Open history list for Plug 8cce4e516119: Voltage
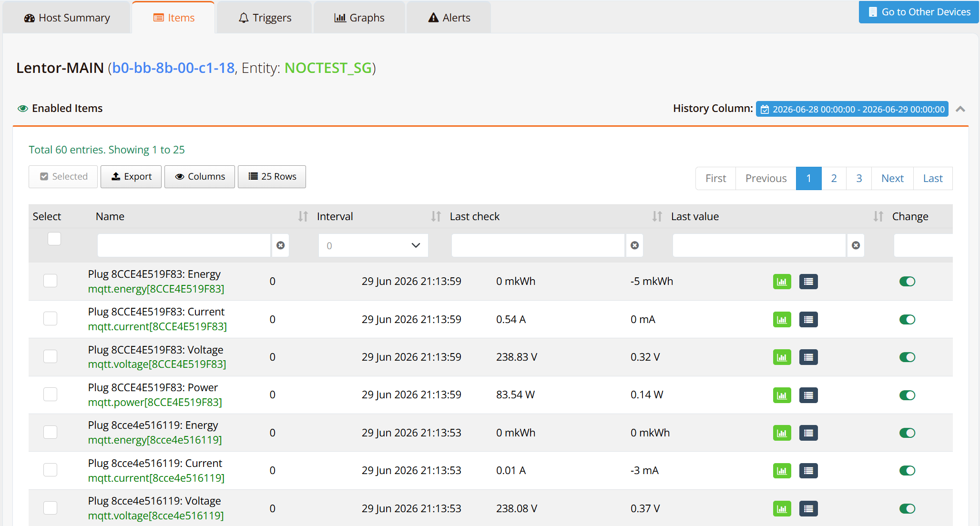Image resolution: width=980 pixels, height=526 pixels. pyautogui.click(x=808, y=508)
